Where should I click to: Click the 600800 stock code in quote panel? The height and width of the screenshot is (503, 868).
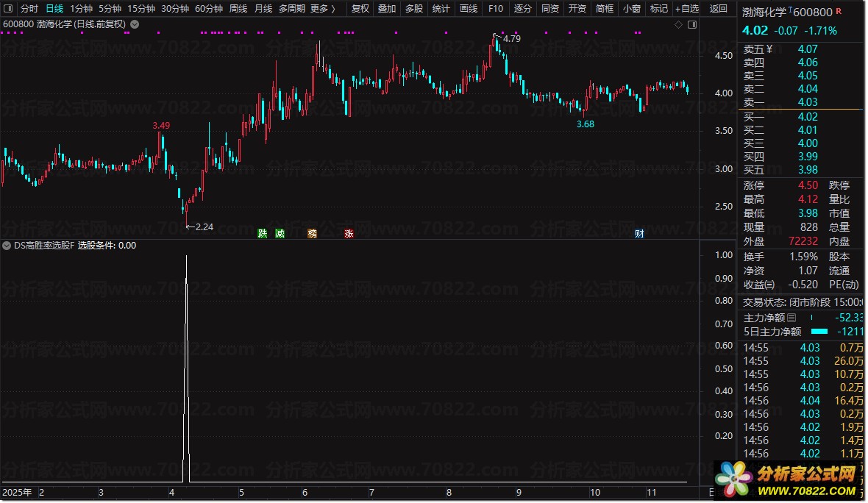pos(813,13)
